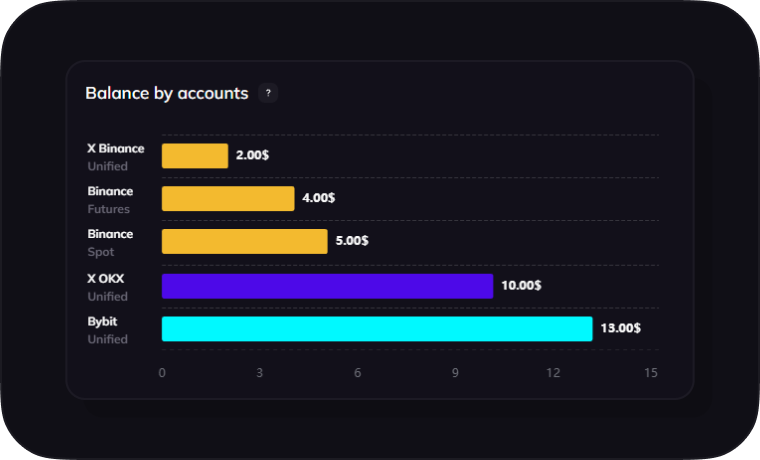Click the Balance by accounts title
The height and width of the screenshot is (460, 760).
(166, 93)
